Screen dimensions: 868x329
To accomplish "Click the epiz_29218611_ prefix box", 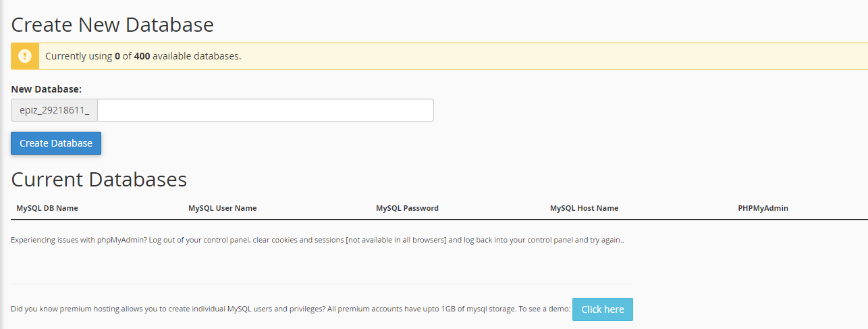I will click(54, 110).
